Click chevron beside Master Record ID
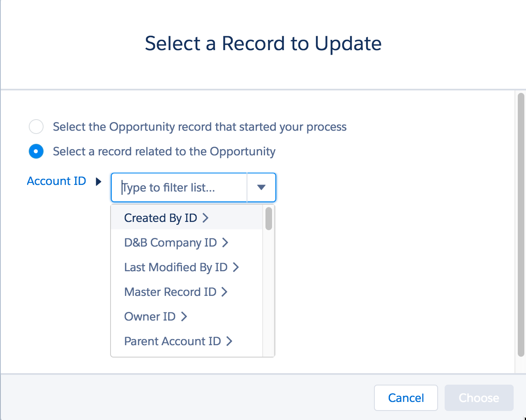Image resolution: width=526 pixels, height=420 pixels. pos(224,292)
